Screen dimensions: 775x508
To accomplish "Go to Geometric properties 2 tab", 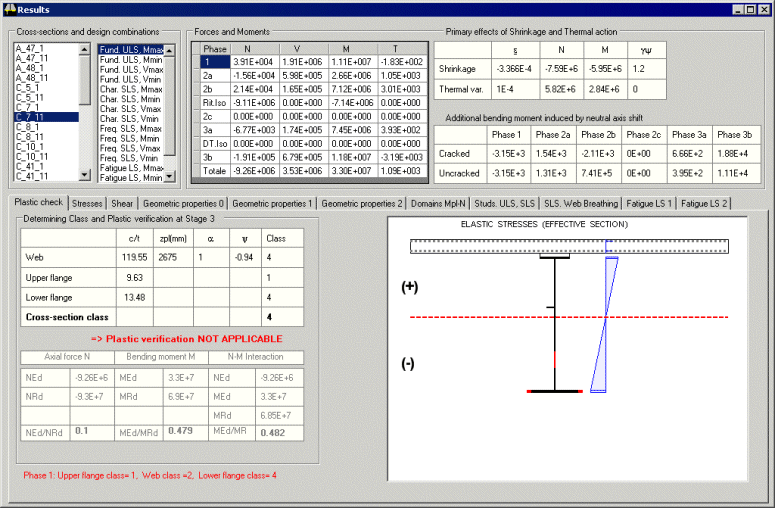I will [x=361, y=203].
